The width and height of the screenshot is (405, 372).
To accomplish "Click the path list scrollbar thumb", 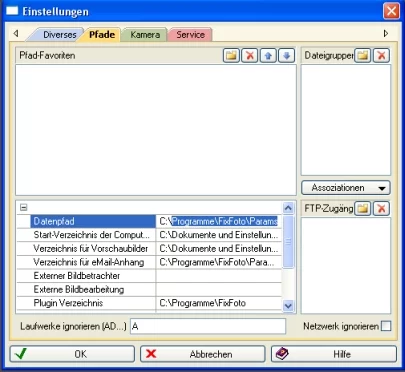I will [x=288, y=242].
